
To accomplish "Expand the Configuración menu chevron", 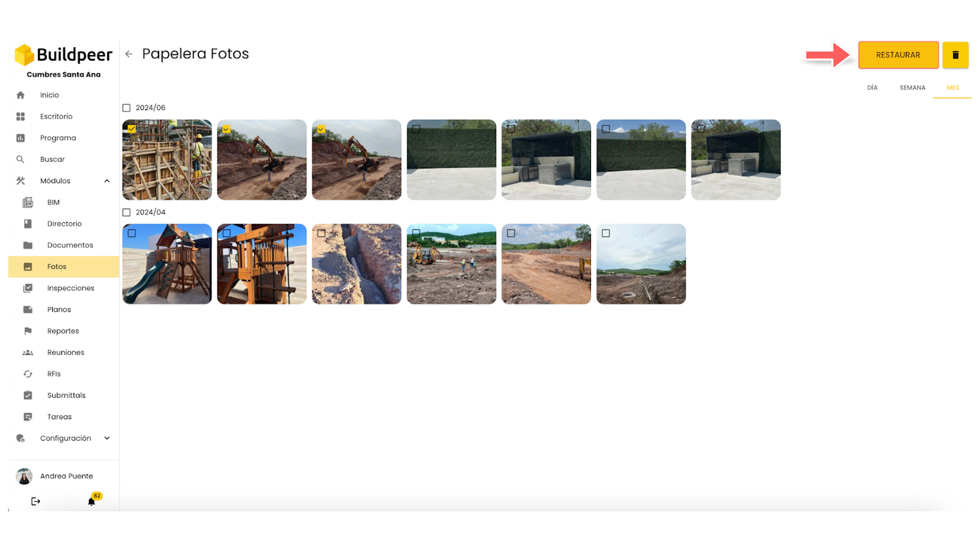I will [107, 438].
